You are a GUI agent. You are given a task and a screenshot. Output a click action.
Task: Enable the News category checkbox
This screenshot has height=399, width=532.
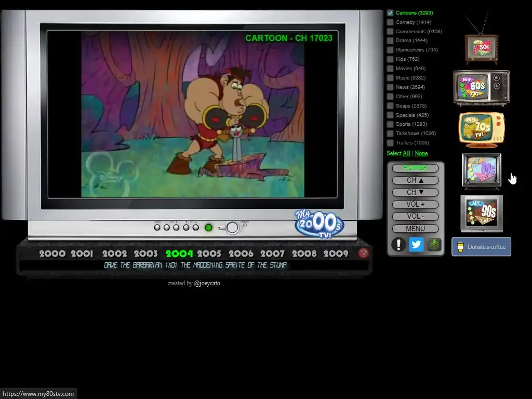click(390, 87)
